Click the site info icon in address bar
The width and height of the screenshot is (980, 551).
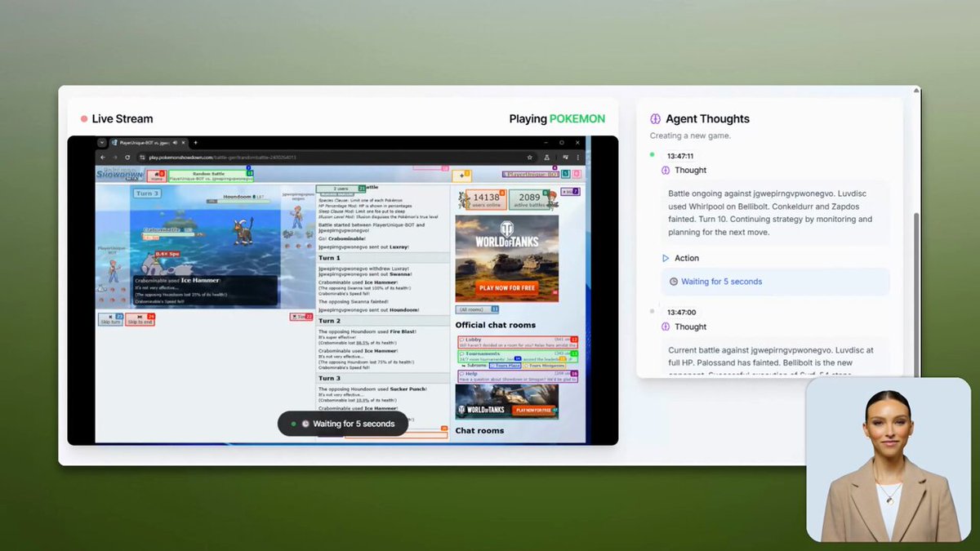point(143,157)
